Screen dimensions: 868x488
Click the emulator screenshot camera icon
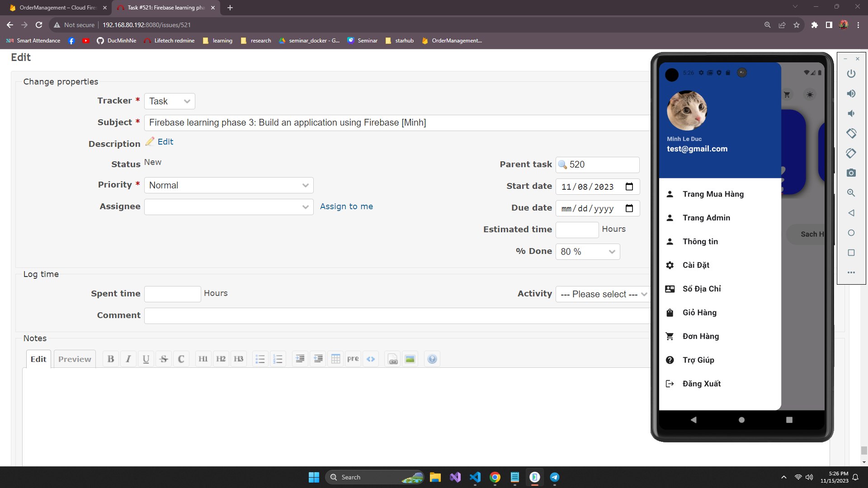851,173
